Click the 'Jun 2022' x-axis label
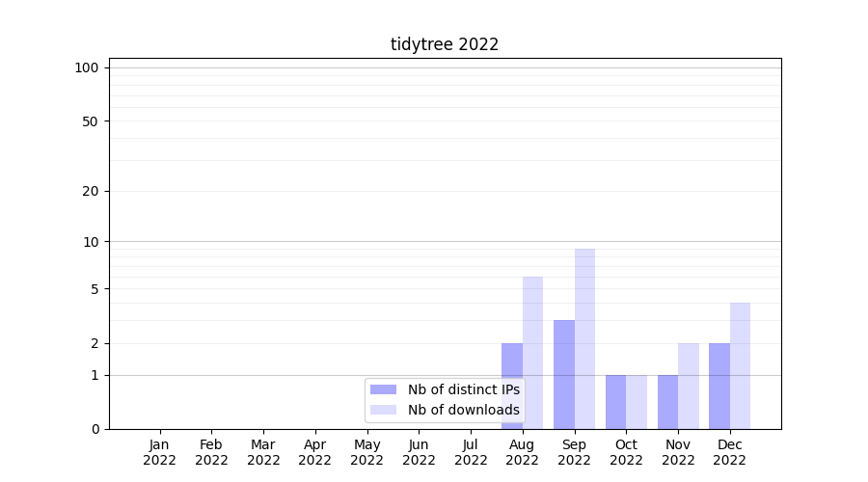Image resolution: width=868 pixels, height=482 pixels. coord(419,452)
